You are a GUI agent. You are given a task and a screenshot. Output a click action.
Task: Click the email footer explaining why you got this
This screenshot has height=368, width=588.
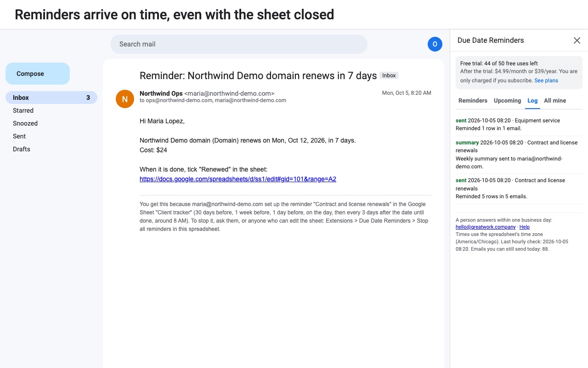click(x=285, y=216)
